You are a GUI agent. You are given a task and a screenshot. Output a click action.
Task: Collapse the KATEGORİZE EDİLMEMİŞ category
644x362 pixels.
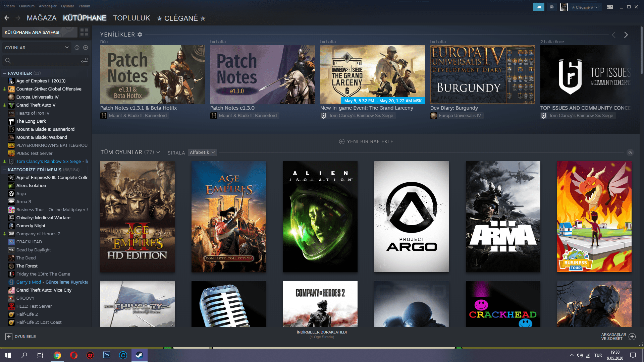[x=5, y=170]
